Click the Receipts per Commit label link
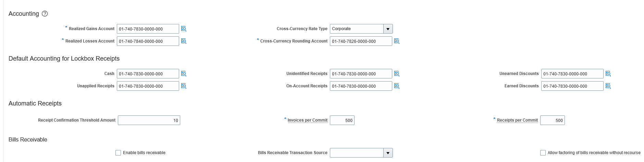Image resolution: width=644 pixels, height=162 pixels. [x=517, y=120]
